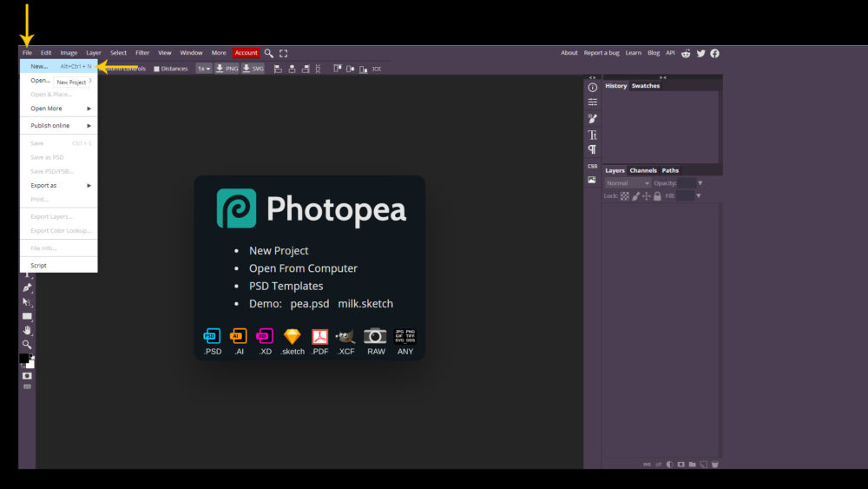Image resolution: width=868 pixels, height=489 pixels.
Task: Open the Paragraph panel icon
Action: (x=592, y=149)
